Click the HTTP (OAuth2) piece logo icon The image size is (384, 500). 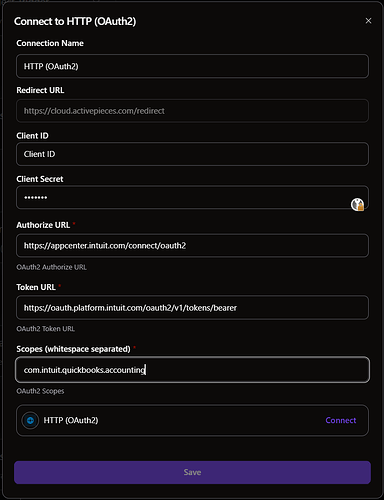30,420
